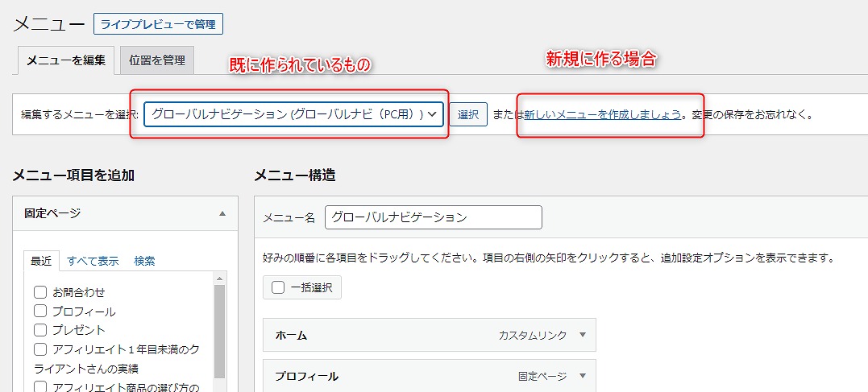
Task: Select the メニューを編集 tab
Action: (x=66, y=60)
